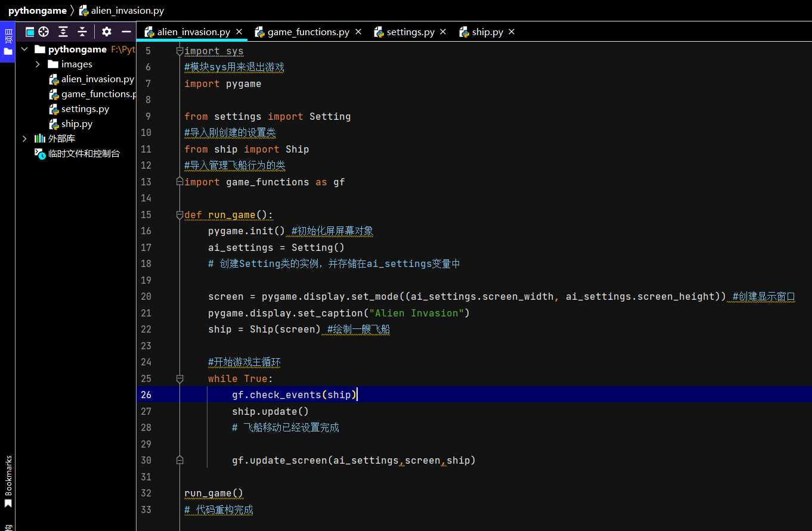
Task: Click 'import pygame' on line 7
Action: [223, 83]
